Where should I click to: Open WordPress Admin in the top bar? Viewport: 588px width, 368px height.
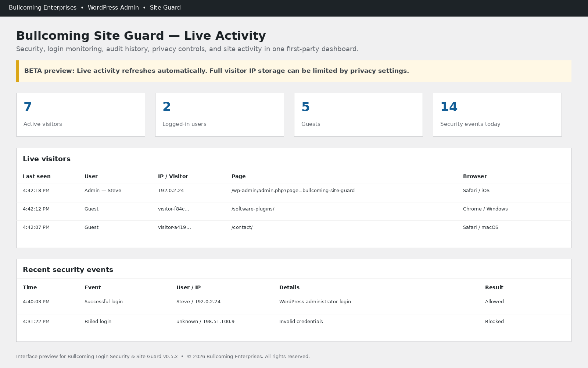click(113, 8)
